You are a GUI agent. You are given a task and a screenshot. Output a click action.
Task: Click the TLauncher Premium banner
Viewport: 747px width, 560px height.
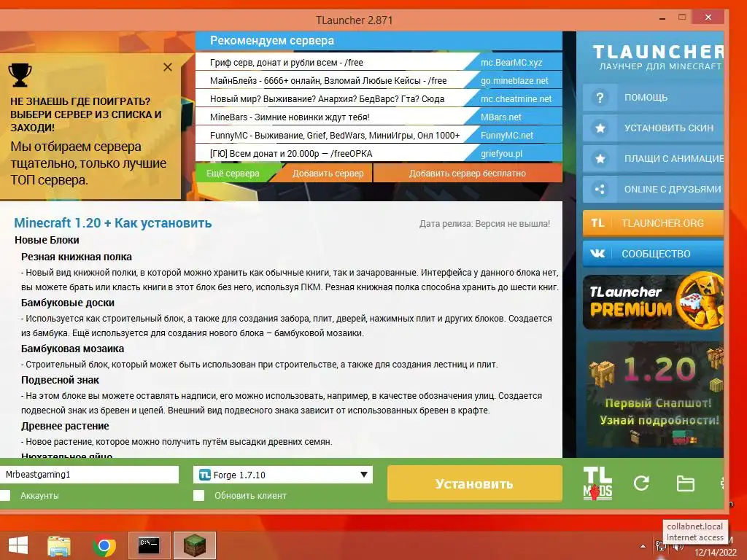tap(653, 301)
